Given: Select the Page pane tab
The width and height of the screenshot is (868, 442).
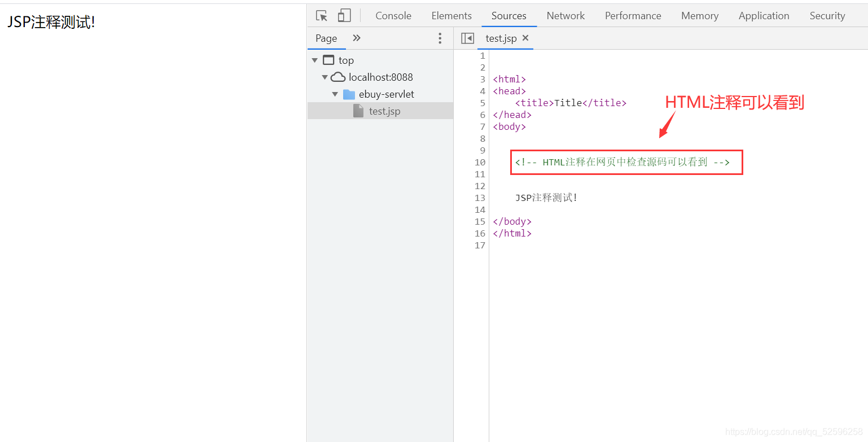Looking at the screenshot, I should (x=326, y=38).
